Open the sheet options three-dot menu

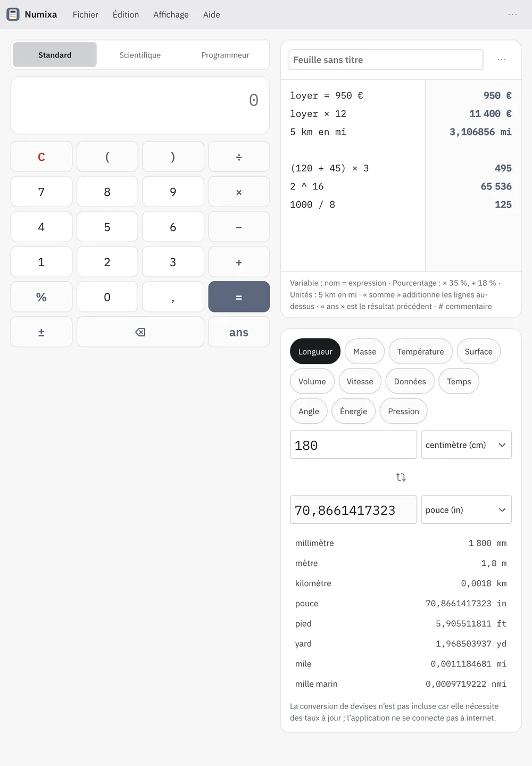point(501,60)
